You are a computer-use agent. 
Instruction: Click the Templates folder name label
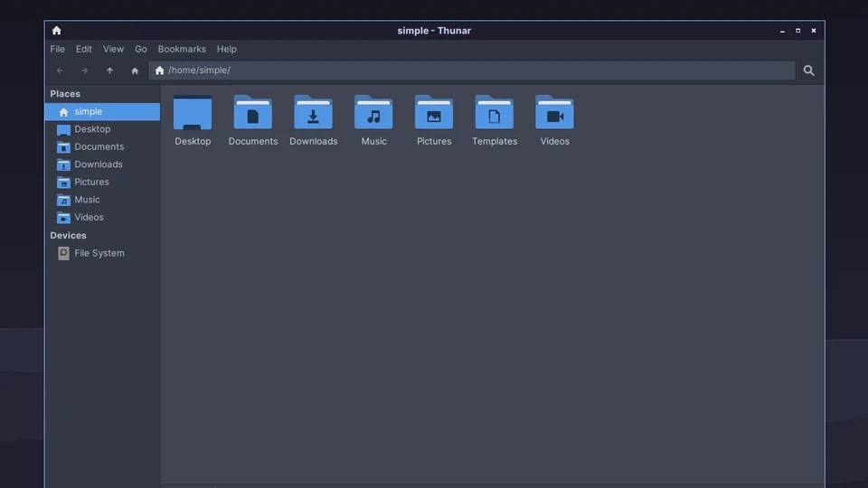495,141
